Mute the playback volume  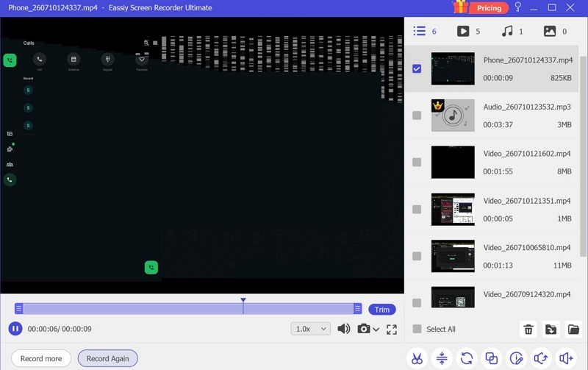343,329
